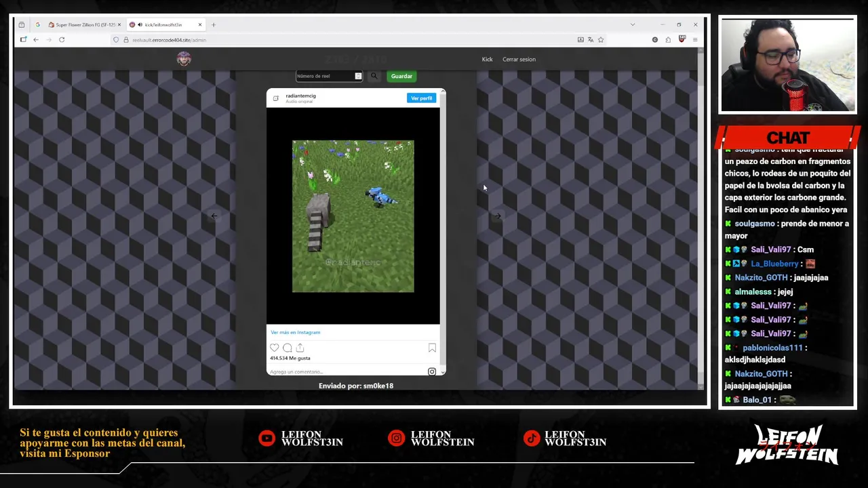Click the radiantemcig username

coord(300,96)
